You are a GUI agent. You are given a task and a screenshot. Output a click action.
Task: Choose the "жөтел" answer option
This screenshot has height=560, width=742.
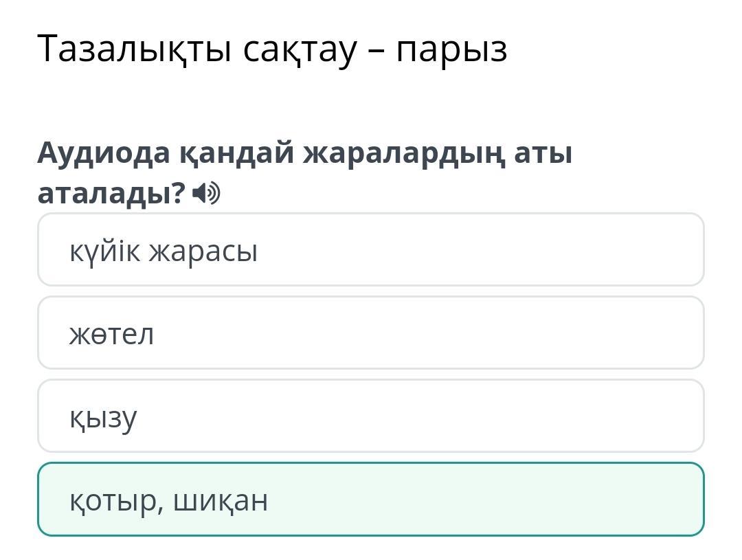371,333
